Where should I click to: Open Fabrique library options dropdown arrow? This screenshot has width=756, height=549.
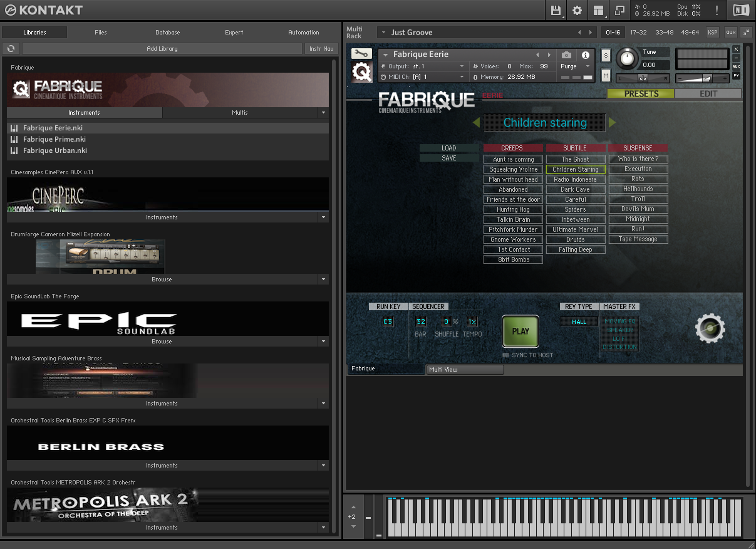pyautogui.click(x=323, y=113)
